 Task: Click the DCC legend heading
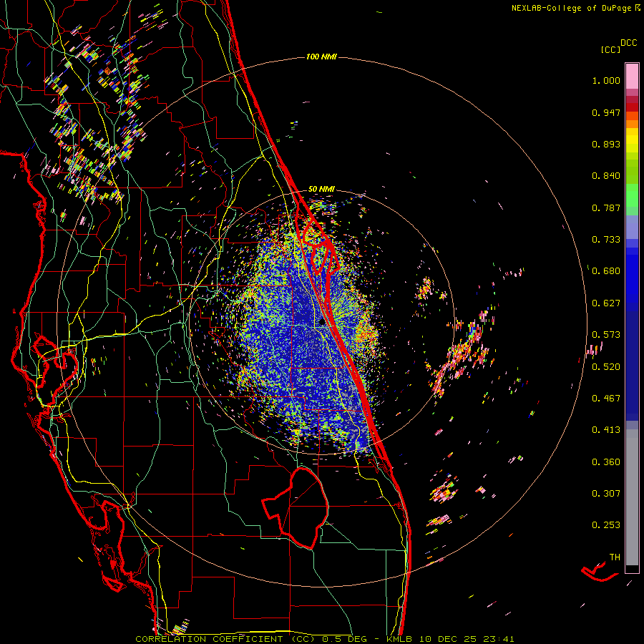click(x=628, y=43)
